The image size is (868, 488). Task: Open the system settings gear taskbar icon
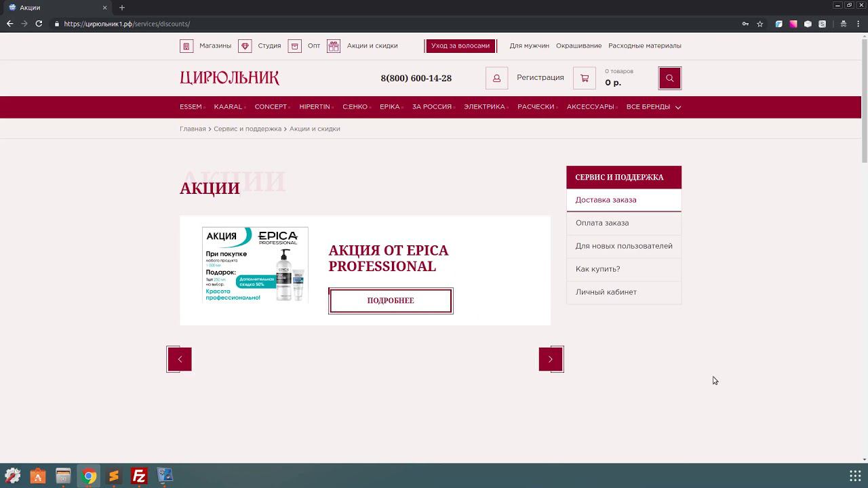pos(12,476)
